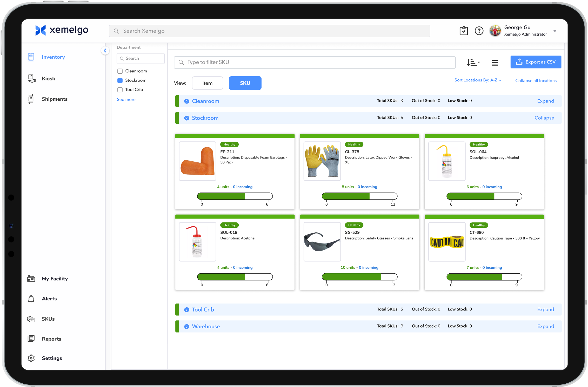Click the SOL-018 acetone bottle thumbnail
The width and height of the screenshot is (588, 387).
tap(198, 242)
